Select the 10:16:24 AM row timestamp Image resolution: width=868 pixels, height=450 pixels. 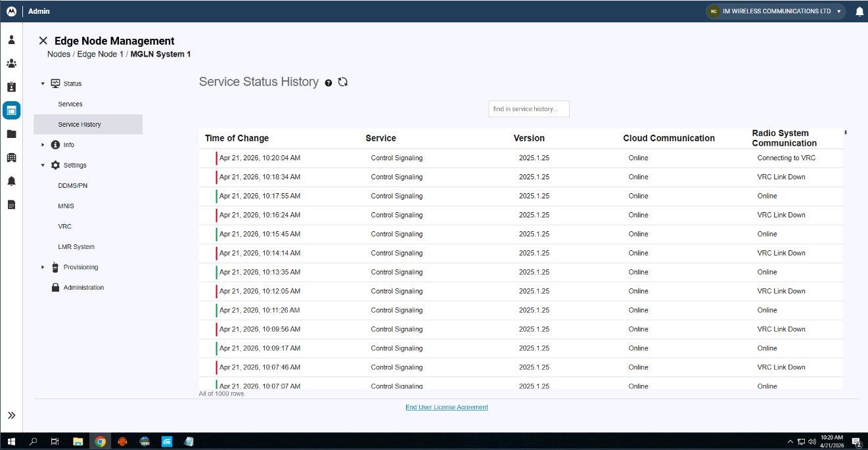[x=260, y=215]
